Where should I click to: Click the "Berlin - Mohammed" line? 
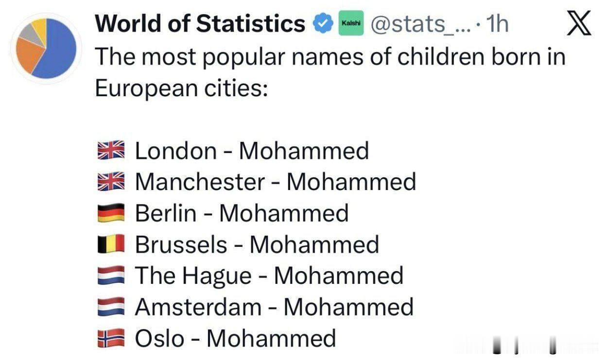[242, 213]
